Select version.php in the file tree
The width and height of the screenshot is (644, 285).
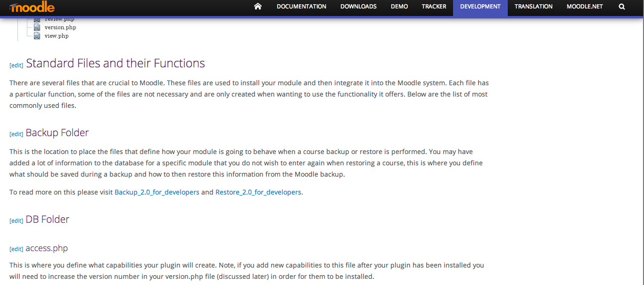click(60, 27)
